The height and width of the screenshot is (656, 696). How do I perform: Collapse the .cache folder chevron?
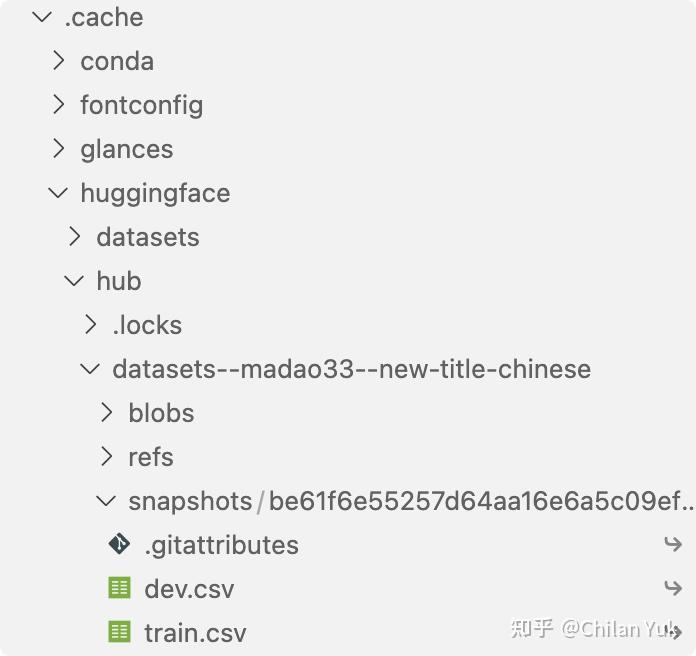point(41,17)
